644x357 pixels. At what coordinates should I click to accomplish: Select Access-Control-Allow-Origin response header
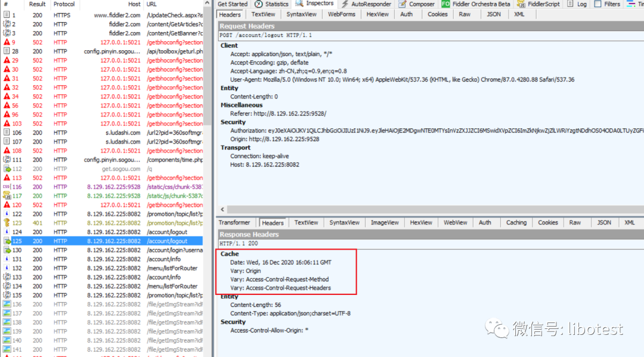(269, 330)
